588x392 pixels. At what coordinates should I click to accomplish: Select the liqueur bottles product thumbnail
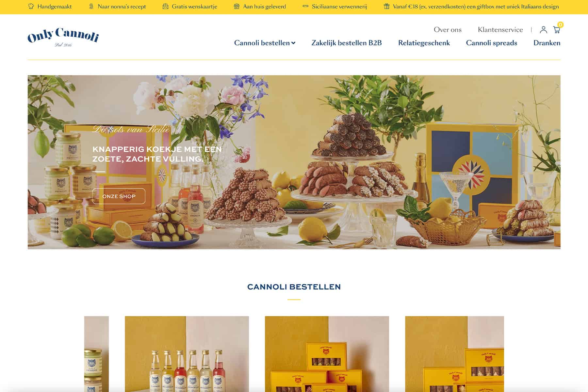pos(187,354)
